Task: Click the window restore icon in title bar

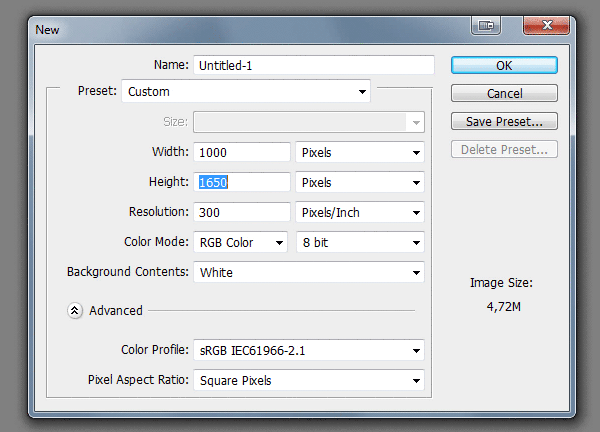Action: coord(487,28)
